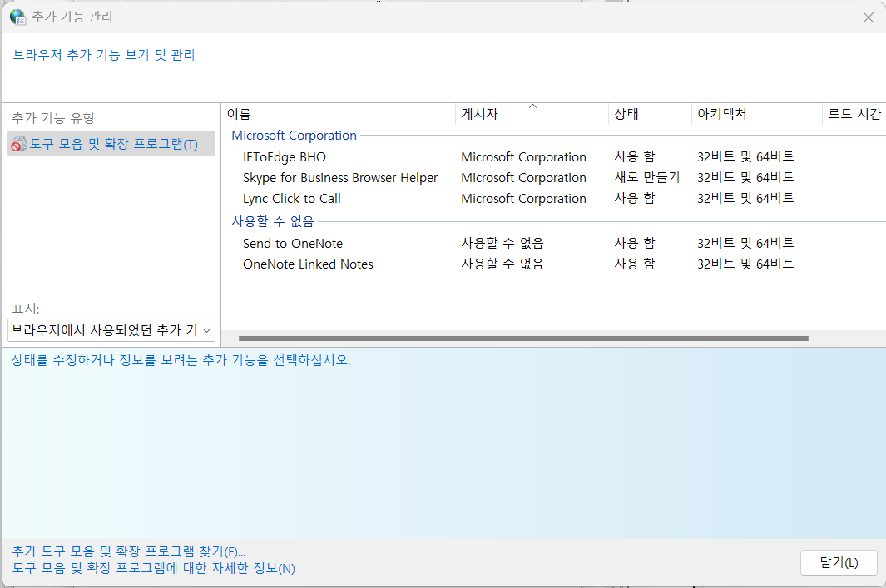Click the 새로 만들기 status of Skype helper
This screenshot has height=588, width=886.
click(647, 177)
